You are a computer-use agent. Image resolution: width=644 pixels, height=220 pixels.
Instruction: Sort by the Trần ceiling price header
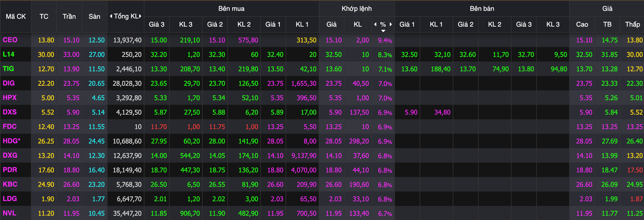pyautogui.click(x=69, y=16)
